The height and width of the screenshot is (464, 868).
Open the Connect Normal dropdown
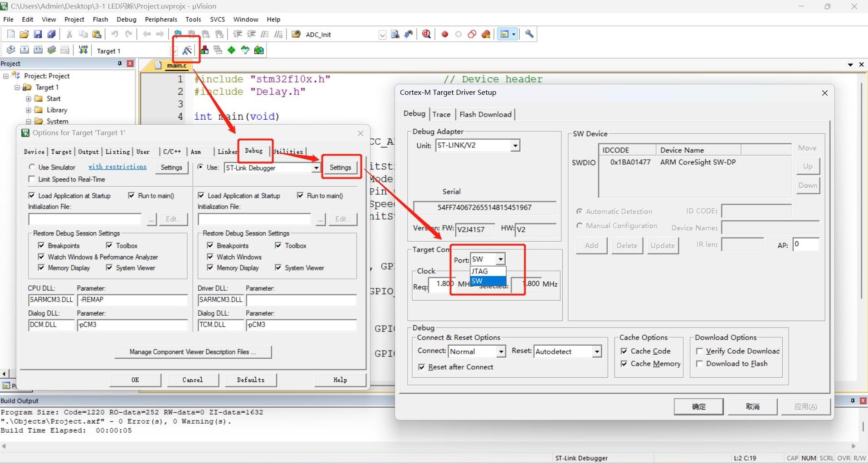[501, 352]
